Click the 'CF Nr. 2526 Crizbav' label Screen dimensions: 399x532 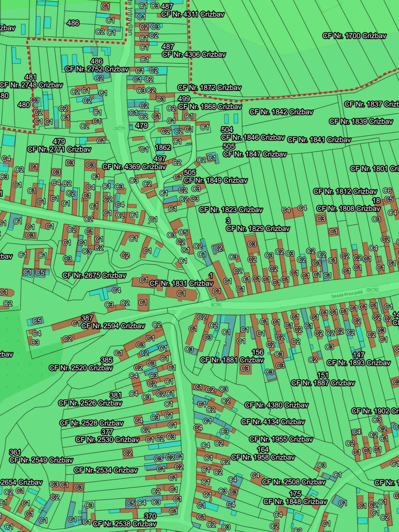90,403
